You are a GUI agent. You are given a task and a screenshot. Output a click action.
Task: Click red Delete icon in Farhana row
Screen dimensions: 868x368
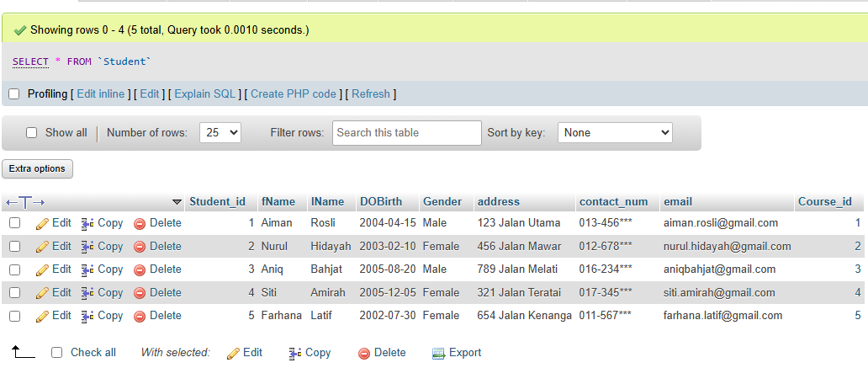coord(140,317)
